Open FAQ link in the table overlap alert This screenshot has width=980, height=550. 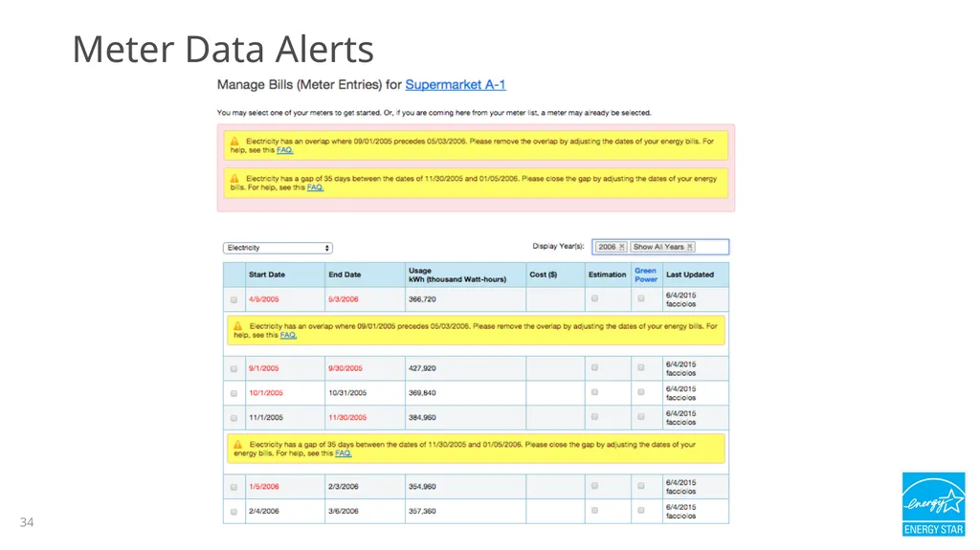[x=288, y=335]
